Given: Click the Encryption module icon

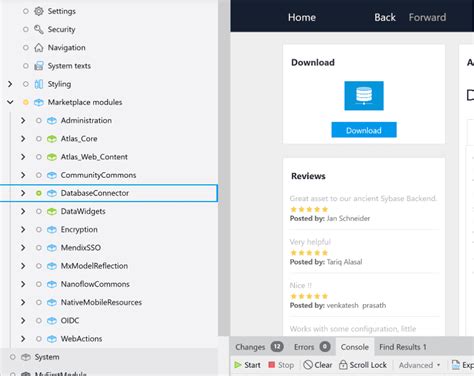Looking at the screenshot, I should [52, 230].
